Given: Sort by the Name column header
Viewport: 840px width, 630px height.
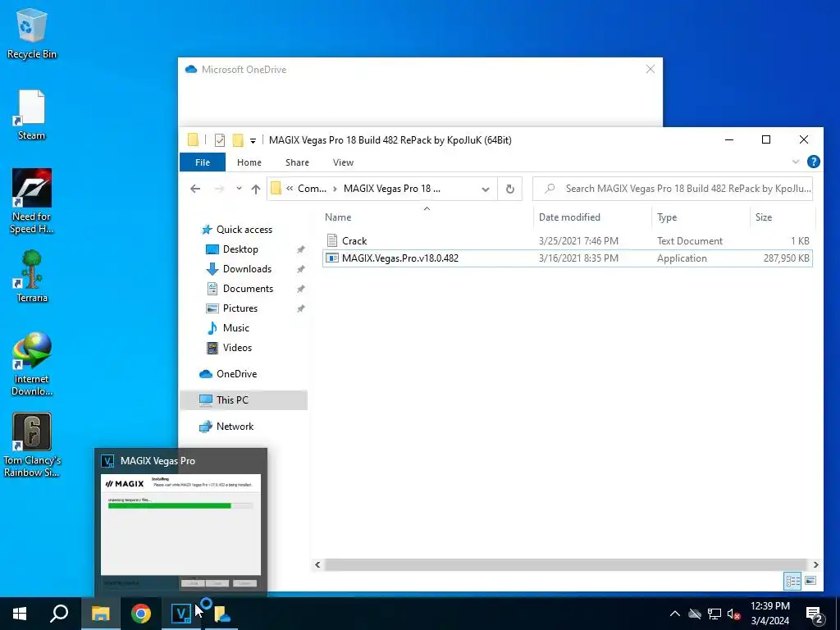Looking at the screenshot, I should (427, 217).
